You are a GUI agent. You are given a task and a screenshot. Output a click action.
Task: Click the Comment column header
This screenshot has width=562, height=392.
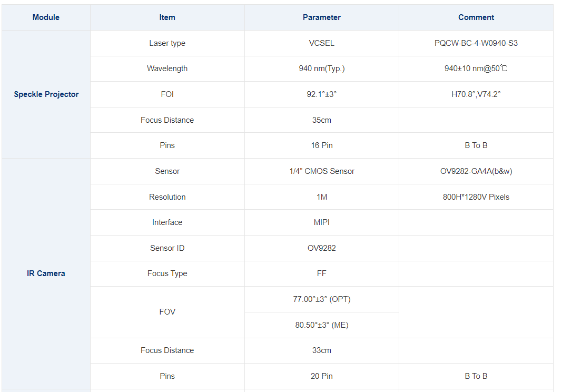point(476,17)
